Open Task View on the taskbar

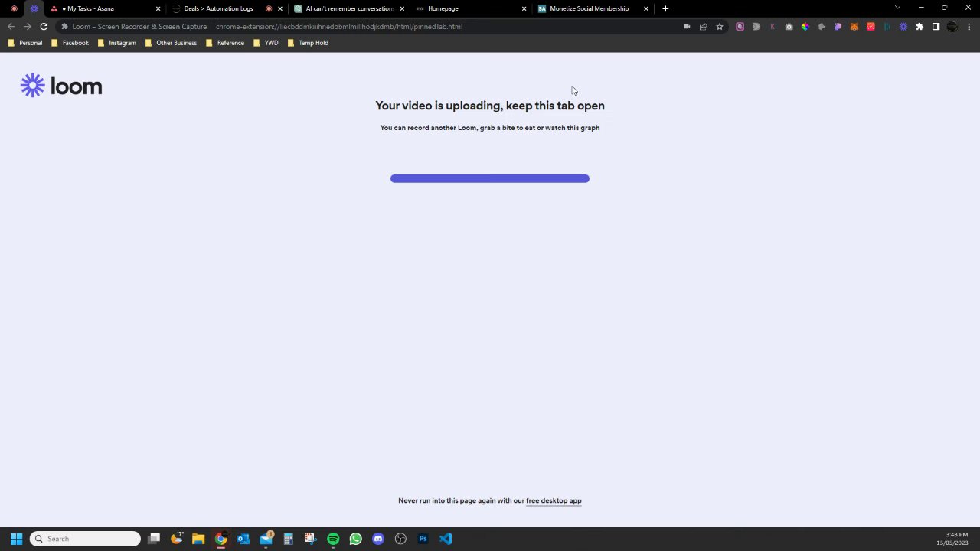pyautogui.click(x=154, y=539)
